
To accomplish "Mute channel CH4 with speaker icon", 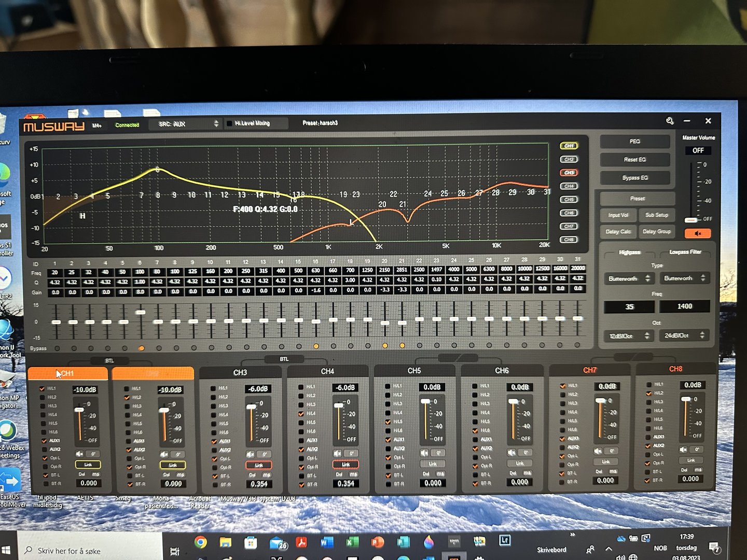I will pyautogui.click(x=338, y=453).
